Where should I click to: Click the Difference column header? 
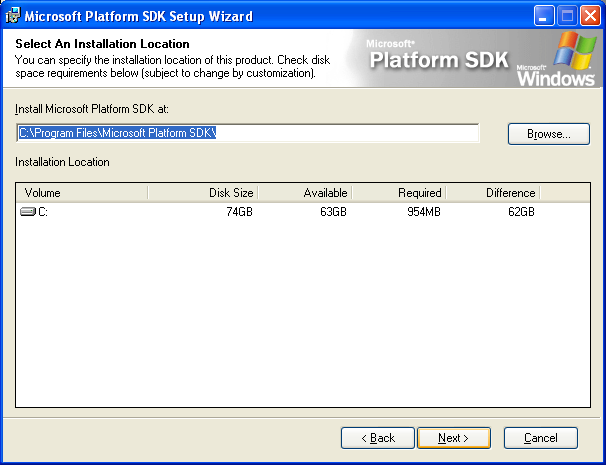coord(493,192)
